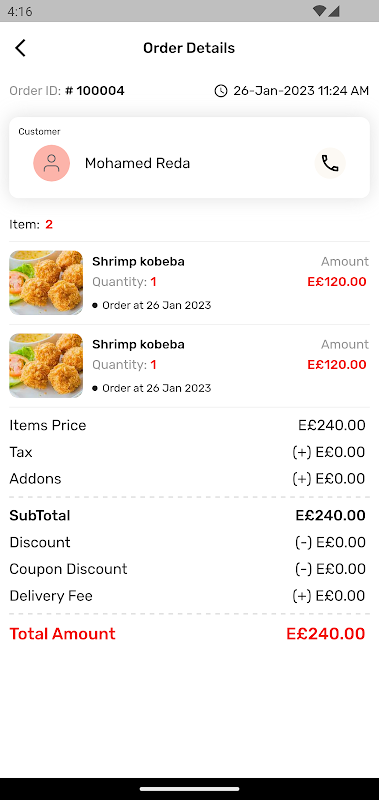The width and height of the screenshot is (379, 800).
Task: Tap the SubTotal row label
Action: 40,515
